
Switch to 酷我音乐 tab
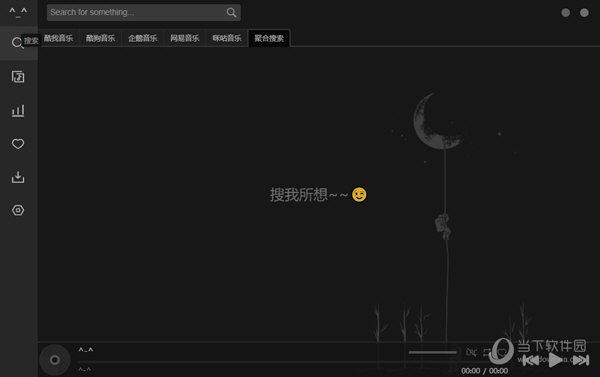(58, 38)
